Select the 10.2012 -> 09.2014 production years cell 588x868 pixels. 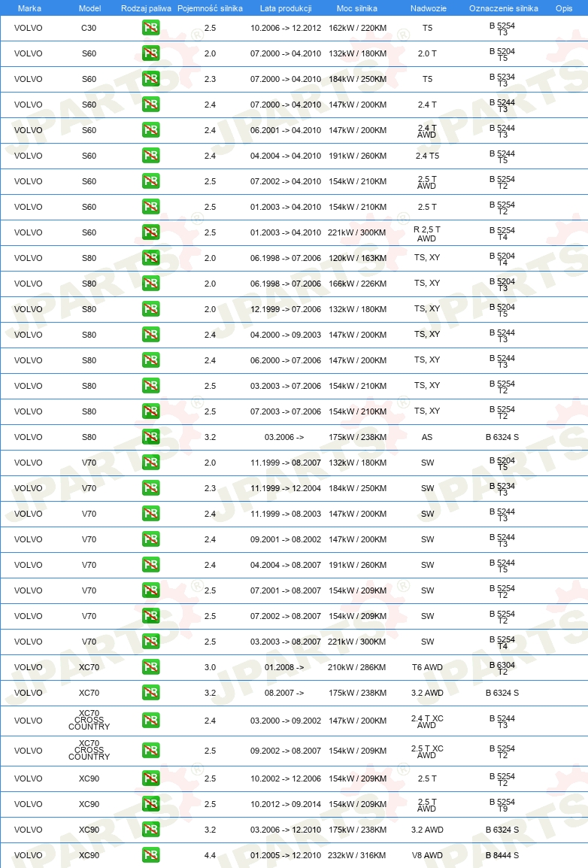(286, 804)
